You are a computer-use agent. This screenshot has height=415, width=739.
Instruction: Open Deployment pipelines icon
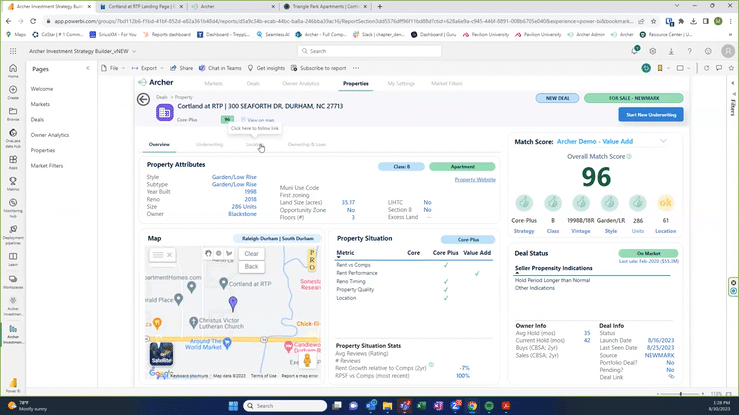(13, 235)
